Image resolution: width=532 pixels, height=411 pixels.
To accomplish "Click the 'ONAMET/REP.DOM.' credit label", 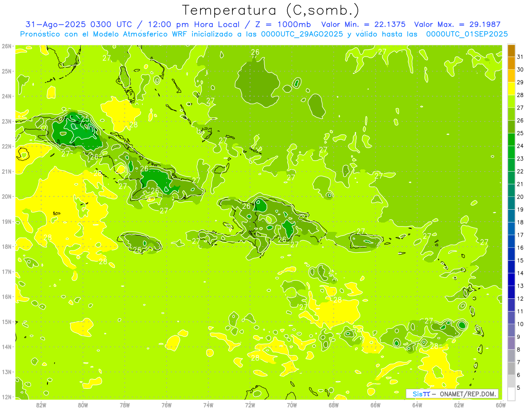I will (467, 394).
